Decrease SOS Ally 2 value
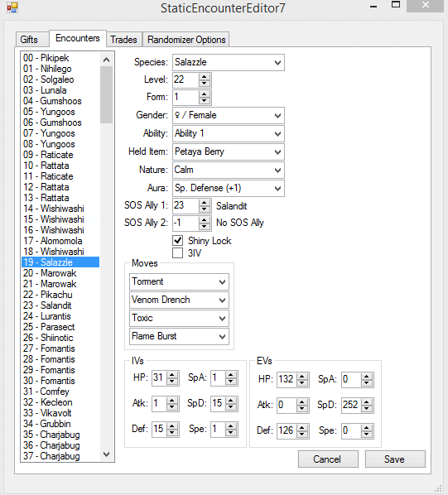This screenshot has width=448, height=495. [x=205, y=227]
